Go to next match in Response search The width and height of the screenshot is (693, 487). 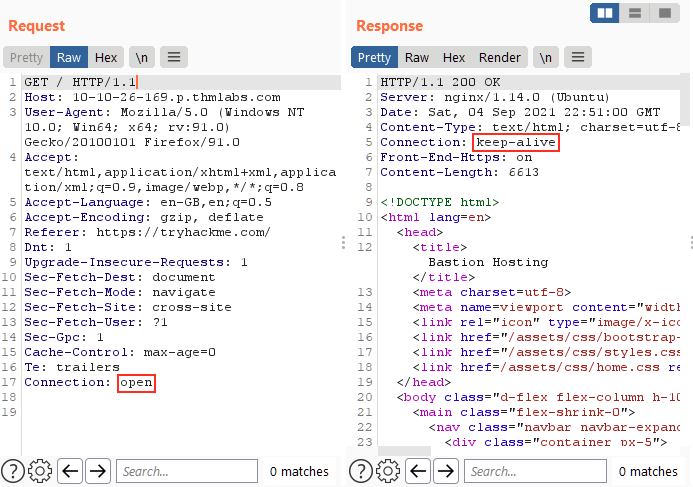pos(446,471)
